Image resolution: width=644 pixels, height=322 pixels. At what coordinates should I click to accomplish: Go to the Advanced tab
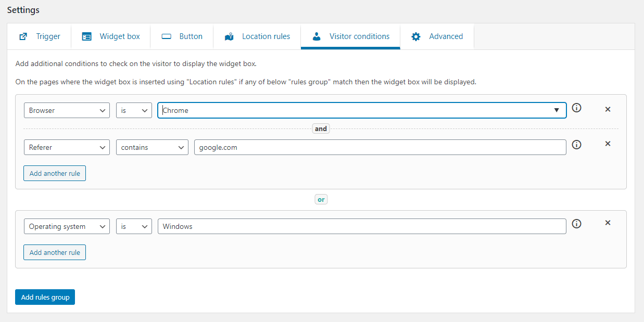tap(437, 36)
